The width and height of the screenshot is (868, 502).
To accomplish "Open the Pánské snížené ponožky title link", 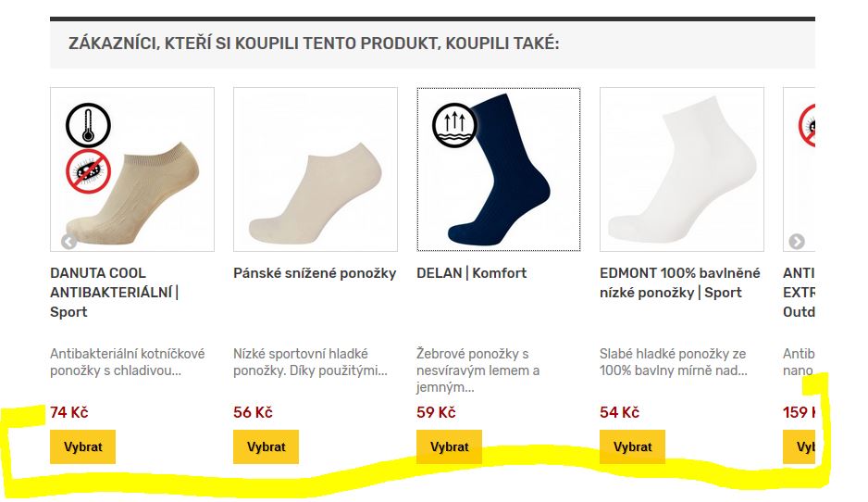I will pyautogui.click(x=315, y=273).
